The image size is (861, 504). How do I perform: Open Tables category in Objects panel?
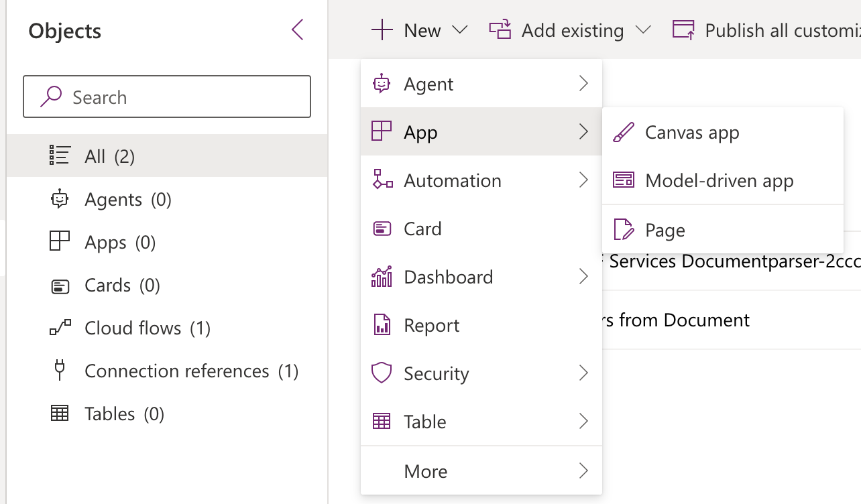click(110, 414)
